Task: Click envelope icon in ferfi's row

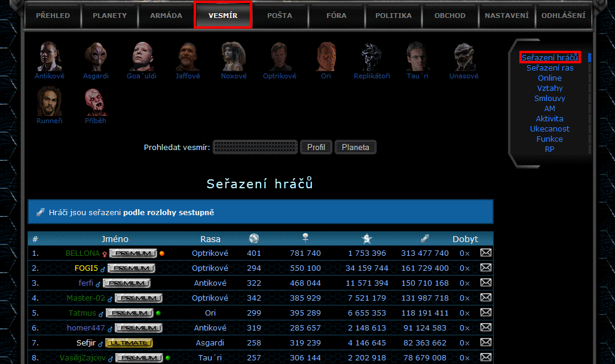Action: [x=486, y=283]
